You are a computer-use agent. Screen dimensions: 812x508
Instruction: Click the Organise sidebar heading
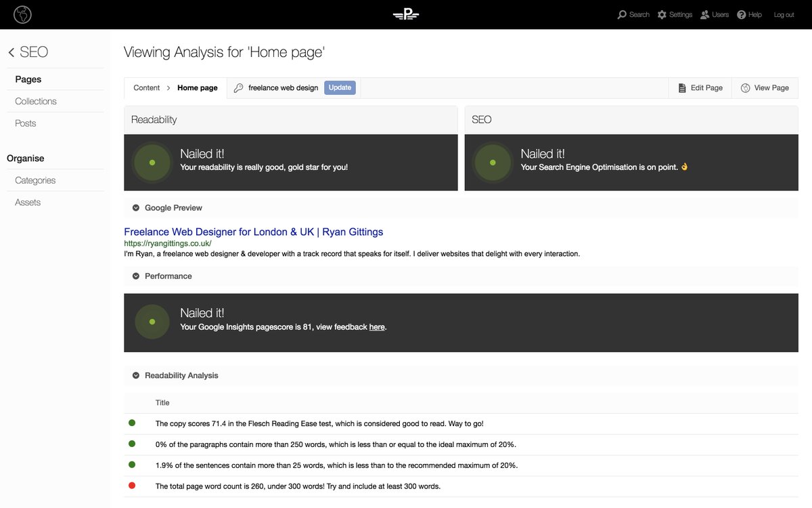click(x=26, y=158)
